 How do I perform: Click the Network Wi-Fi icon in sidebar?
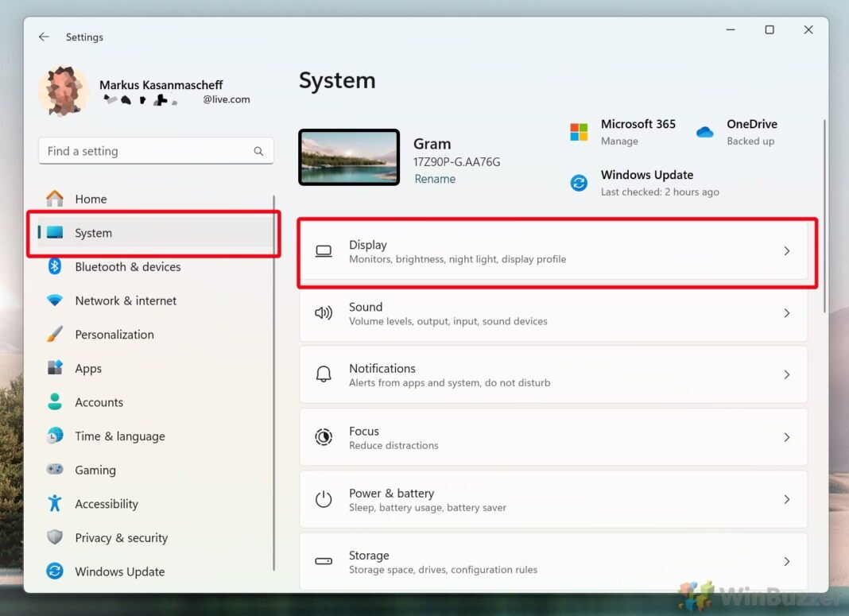tap(55, 300)
